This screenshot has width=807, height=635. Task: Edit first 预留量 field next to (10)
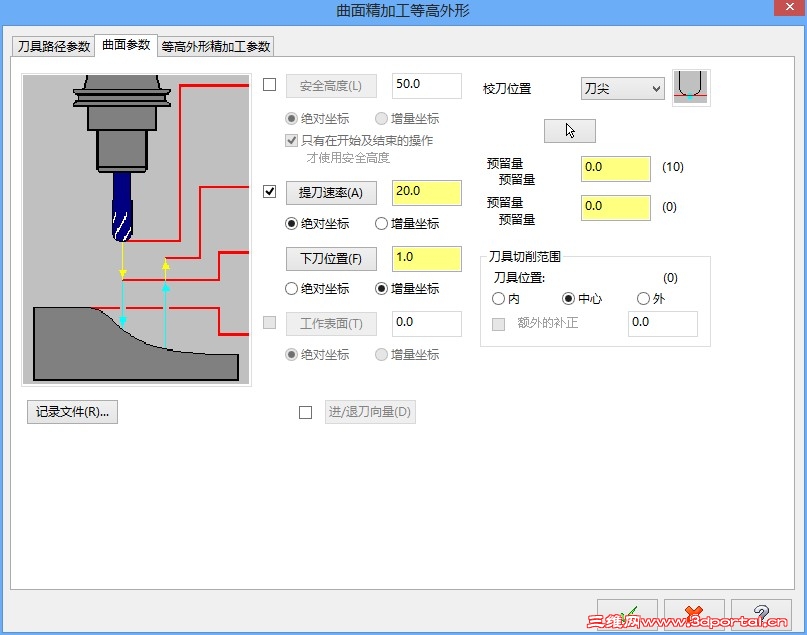[x=616, y=169]
